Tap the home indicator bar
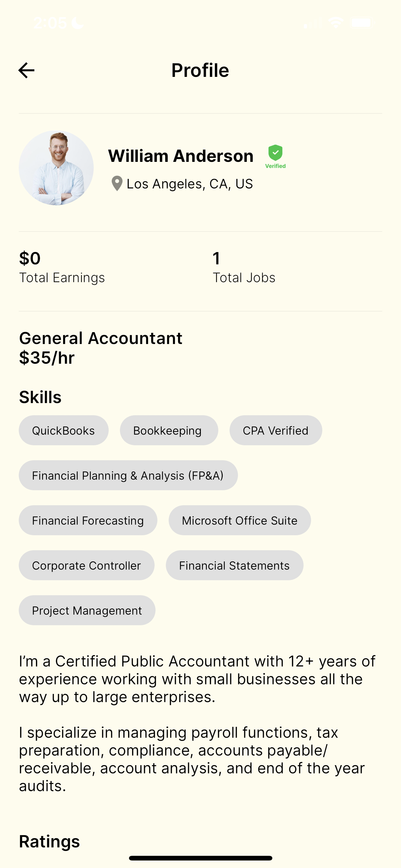 click(200, 858)
